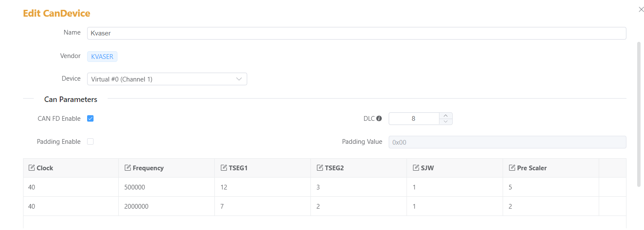Click the edit icon beside SJW header
This screenshot has height=230, width=644.
tap(416, 168)
